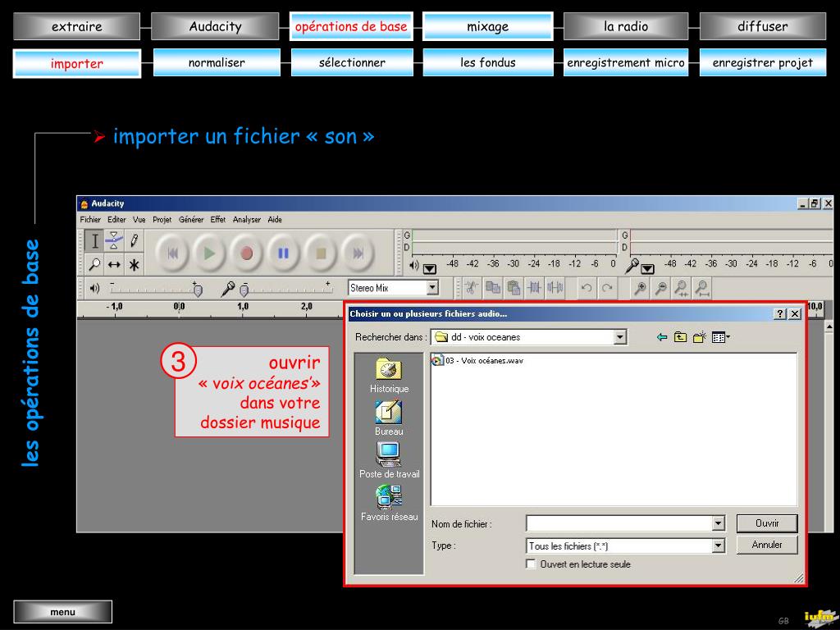The height and width of the screenshot is (630, 840).
Task: Open the Stereo Mix input source dropdown
Action: 432,288
